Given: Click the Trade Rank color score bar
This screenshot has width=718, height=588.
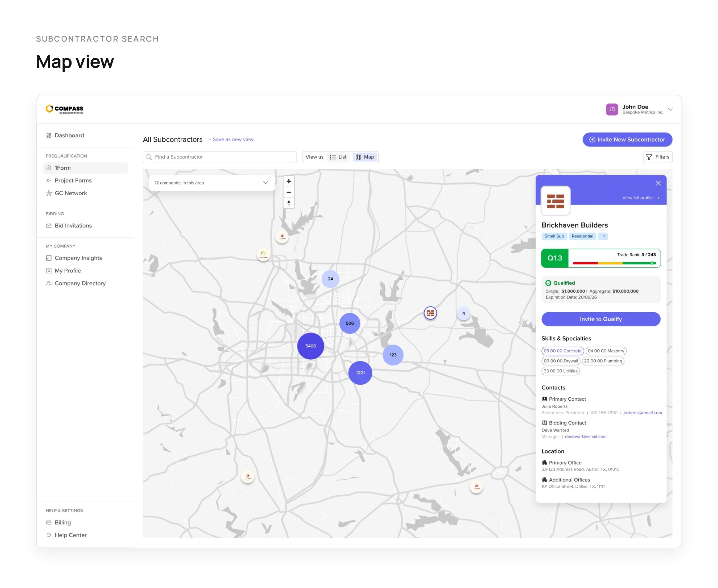Looking at the screenshot, I should [x=614, y=263].
